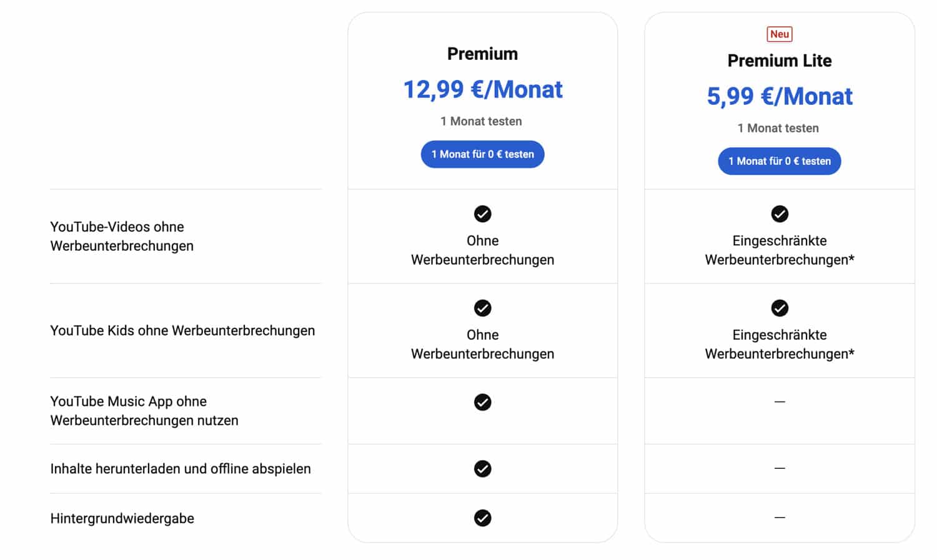Click Premium Lite dash for YouTube Music row
937x560 pixels.
coord(779,402)
